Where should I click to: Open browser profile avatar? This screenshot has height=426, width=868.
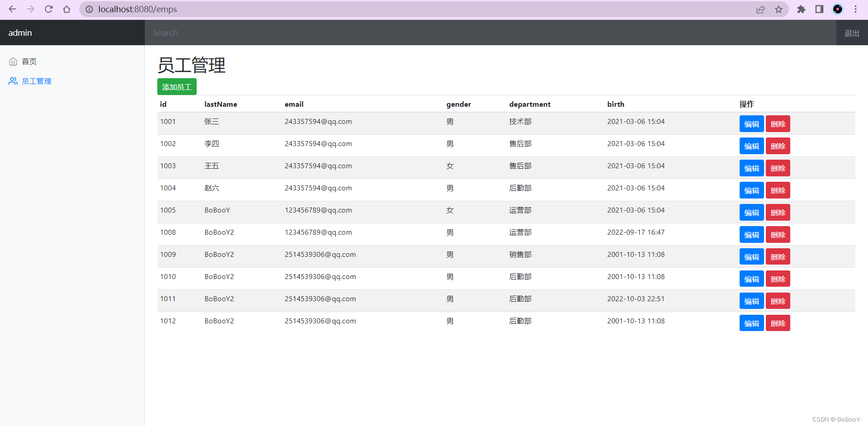(838, 9)
